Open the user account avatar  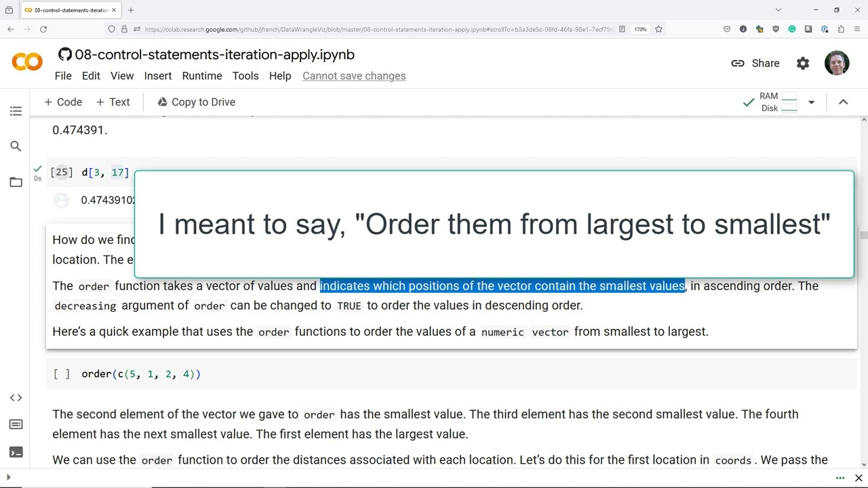click(837, 63)
